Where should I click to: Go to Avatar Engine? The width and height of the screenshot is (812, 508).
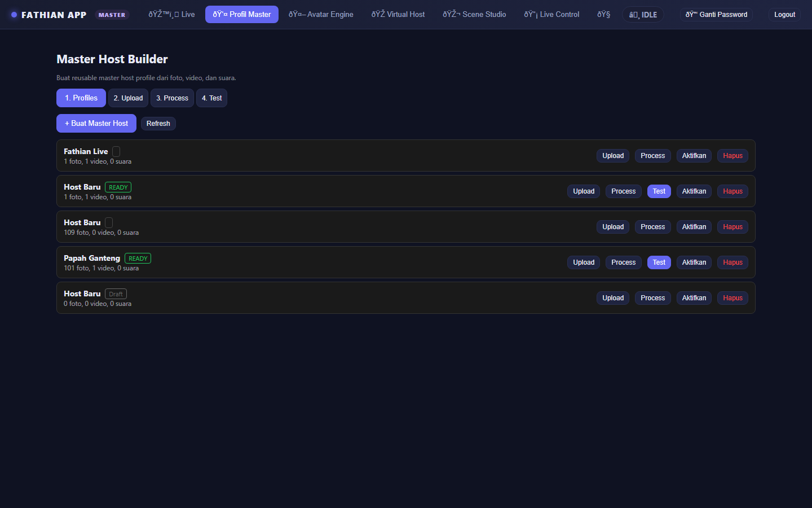tap(321, 15)
